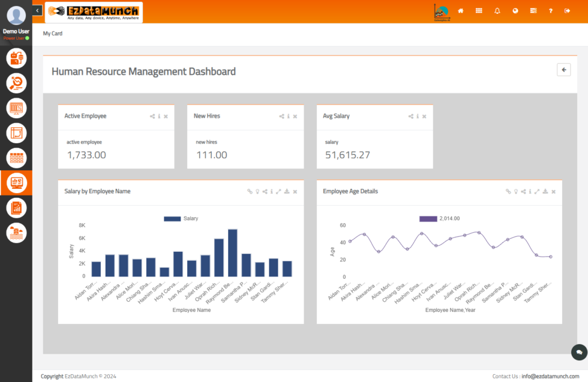Open the apps grid icon in header

point(479,11)
